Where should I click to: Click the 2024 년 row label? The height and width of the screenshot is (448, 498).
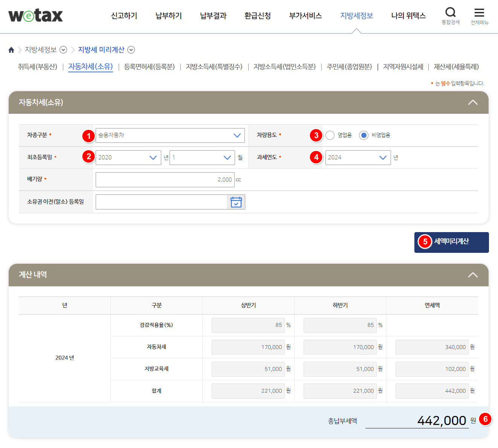click(65, 358)
